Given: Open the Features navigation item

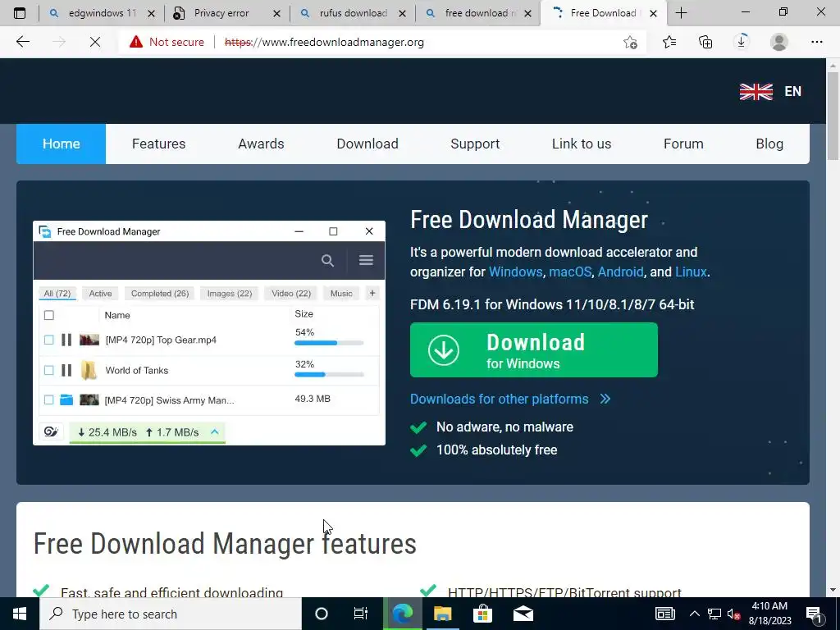Looking at the screenshot, I should click(158, 144).
